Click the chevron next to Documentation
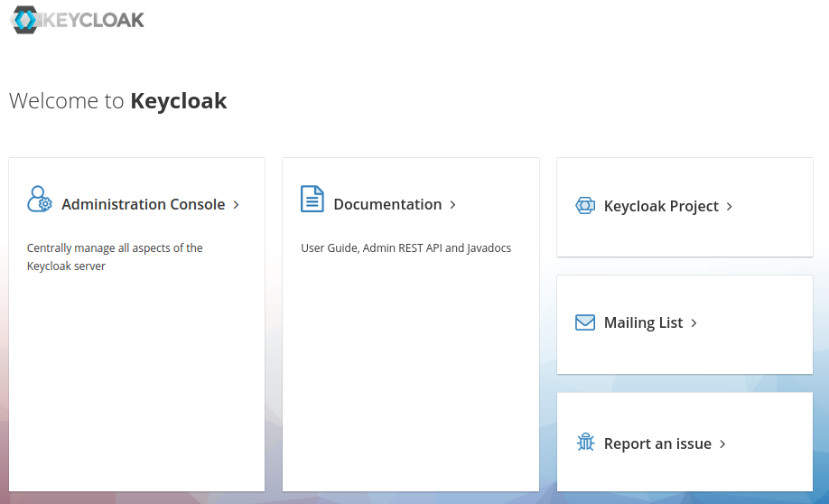The width and height of the screenshot is (829, 504). pos(452,205)
